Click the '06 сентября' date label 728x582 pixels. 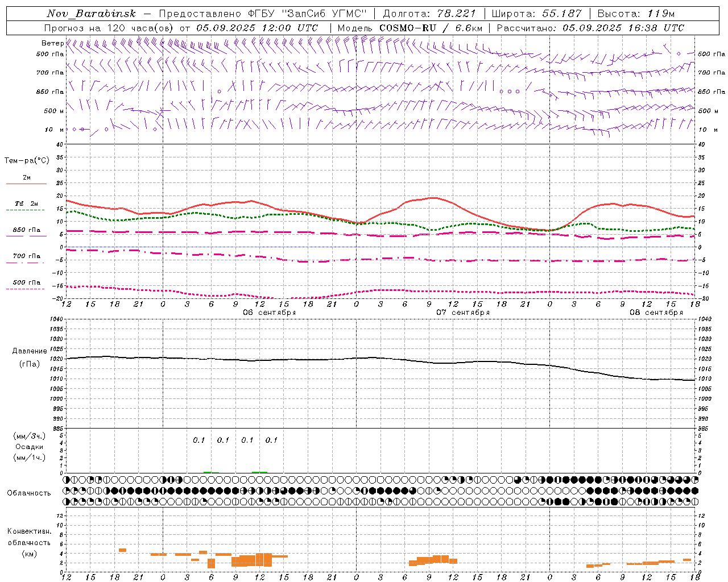pyautogui.click(x=270, y=313)
